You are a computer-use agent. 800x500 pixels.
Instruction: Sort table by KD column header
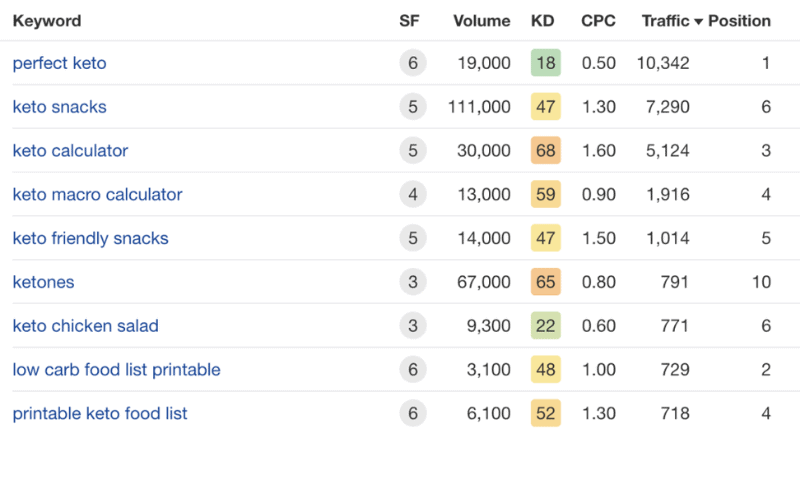[542, 21]
